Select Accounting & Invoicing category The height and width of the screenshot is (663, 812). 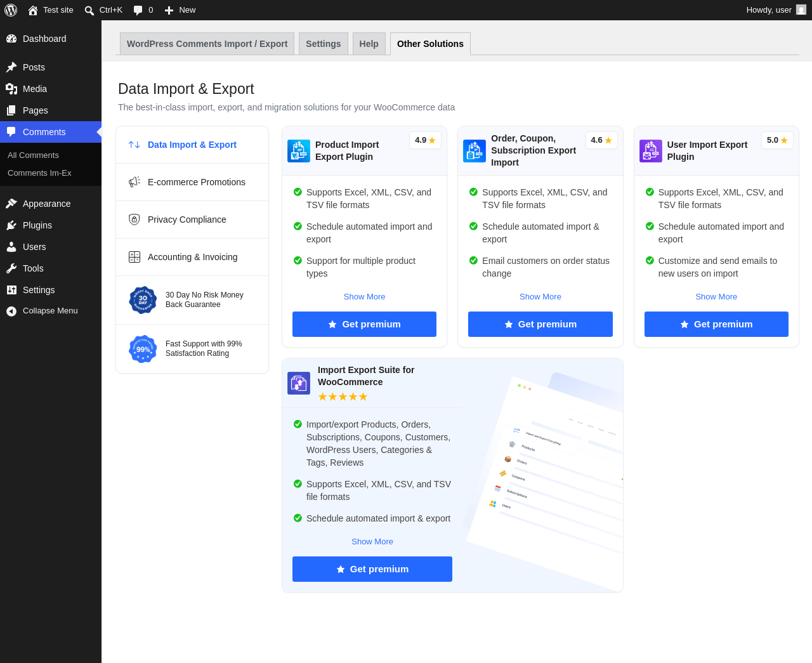point(192,257)
